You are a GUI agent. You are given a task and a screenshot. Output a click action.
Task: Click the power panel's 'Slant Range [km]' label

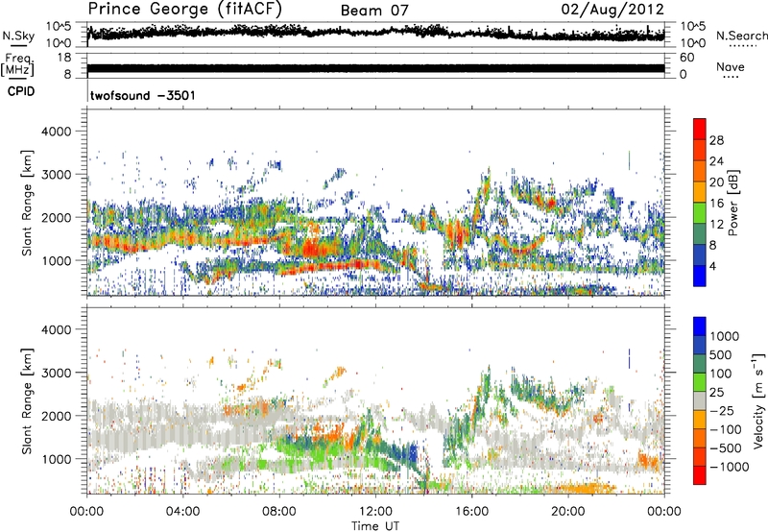tap(28, 203)
